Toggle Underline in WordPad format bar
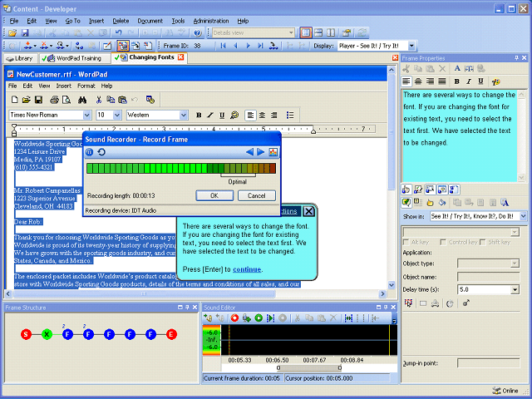Viewport: 532px width, 399px height. 222,115
